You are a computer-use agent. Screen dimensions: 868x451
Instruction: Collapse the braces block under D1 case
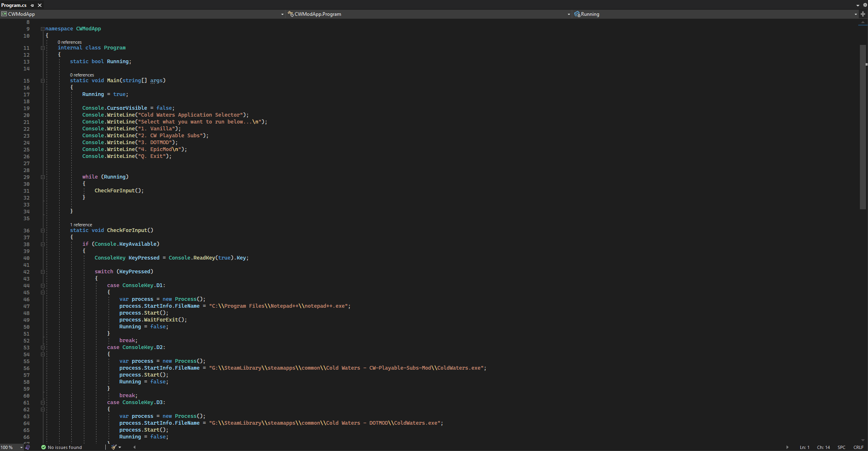[x=43, y=292]
